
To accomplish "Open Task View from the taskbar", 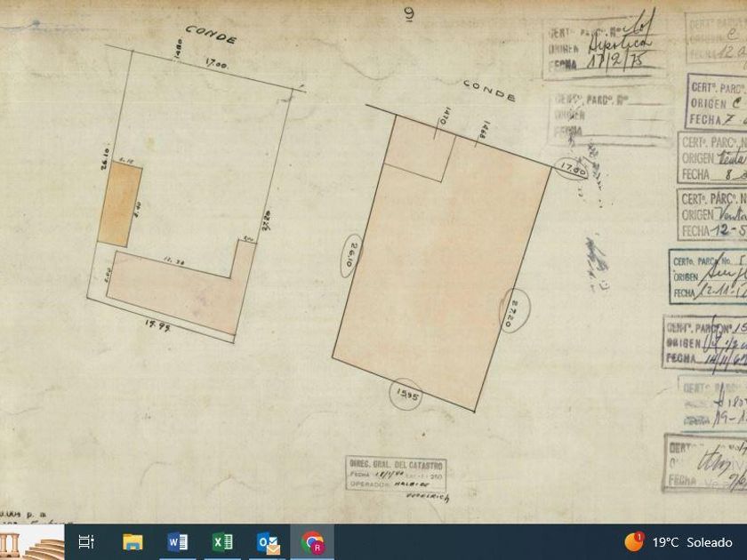I will click(x=86, y=541).
